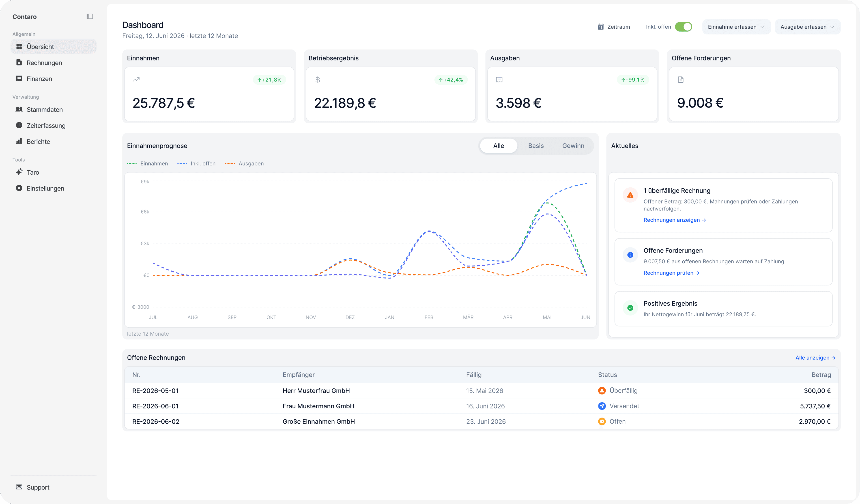Click the Status column header

(607, 374)
